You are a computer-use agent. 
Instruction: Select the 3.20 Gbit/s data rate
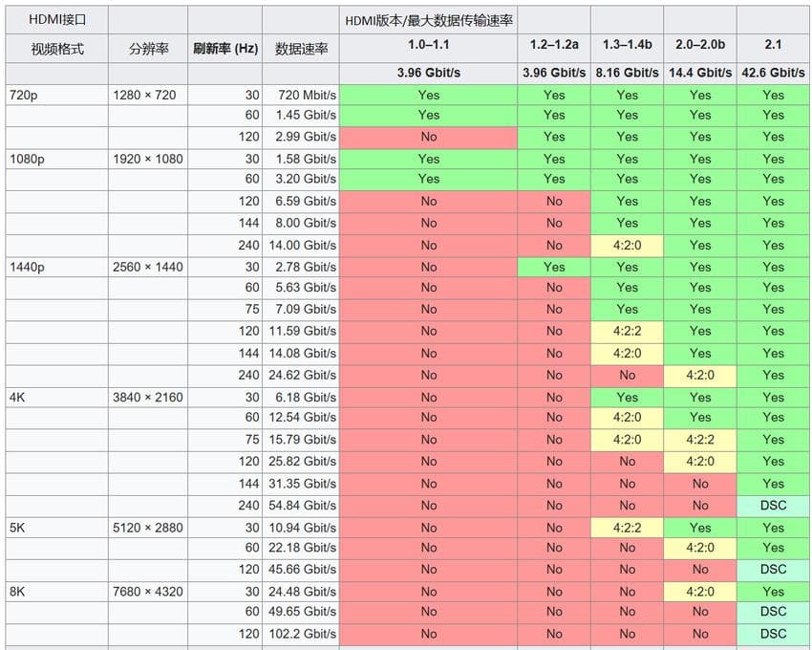click(301, 179)
